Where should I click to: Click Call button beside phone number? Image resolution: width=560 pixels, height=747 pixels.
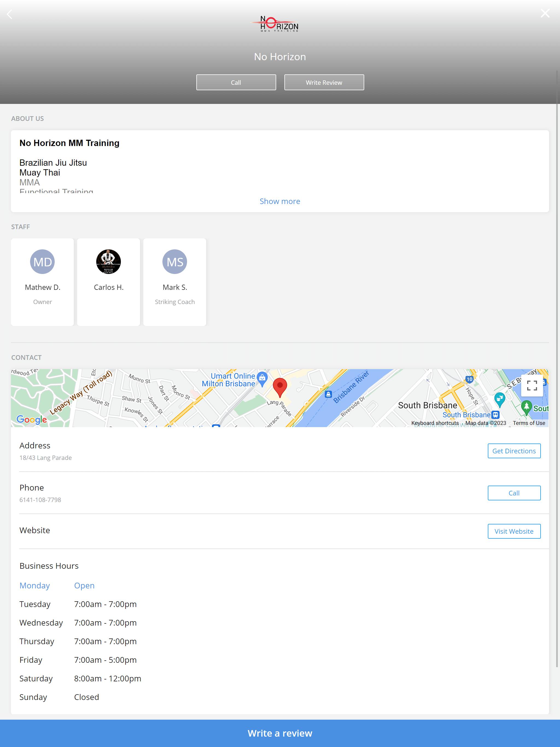(514, 493)
